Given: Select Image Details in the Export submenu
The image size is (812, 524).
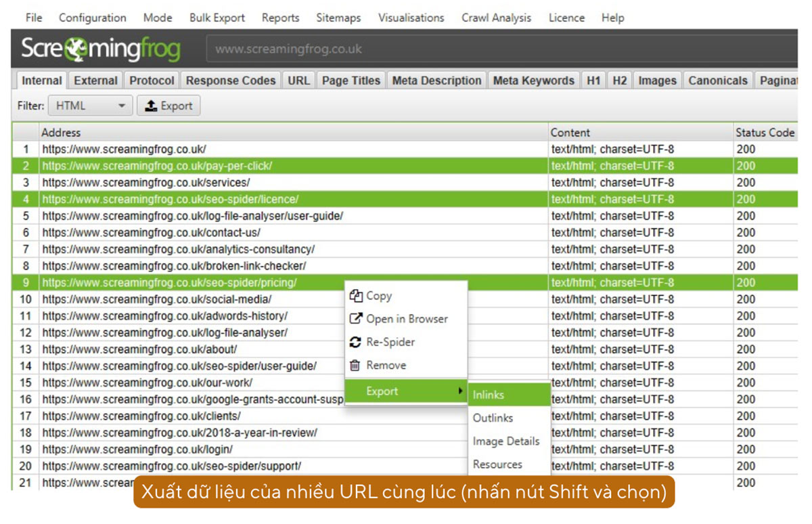Looking at the screenshot, I should [510, 441].
